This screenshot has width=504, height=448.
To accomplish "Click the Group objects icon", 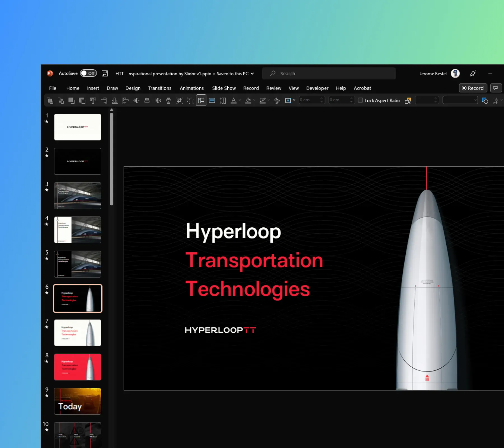I will click(x=179, y=101).
